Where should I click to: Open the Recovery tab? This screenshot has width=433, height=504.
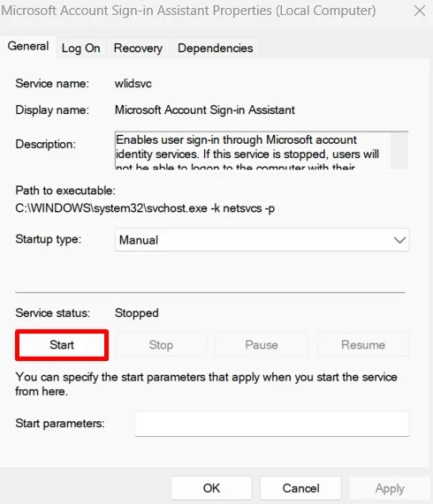coord(138,49)
